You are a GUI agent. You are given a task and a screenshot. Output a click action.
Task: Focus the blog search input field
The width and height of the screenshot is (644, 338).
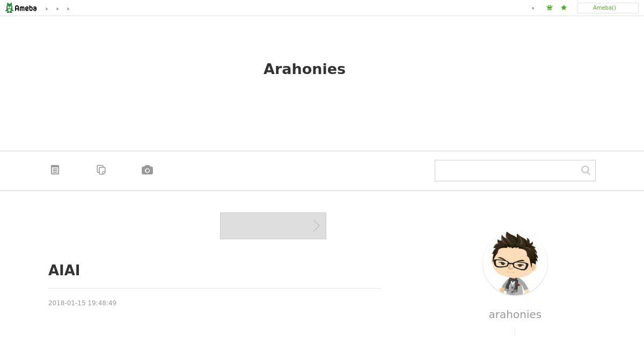[x=508, y=171]
